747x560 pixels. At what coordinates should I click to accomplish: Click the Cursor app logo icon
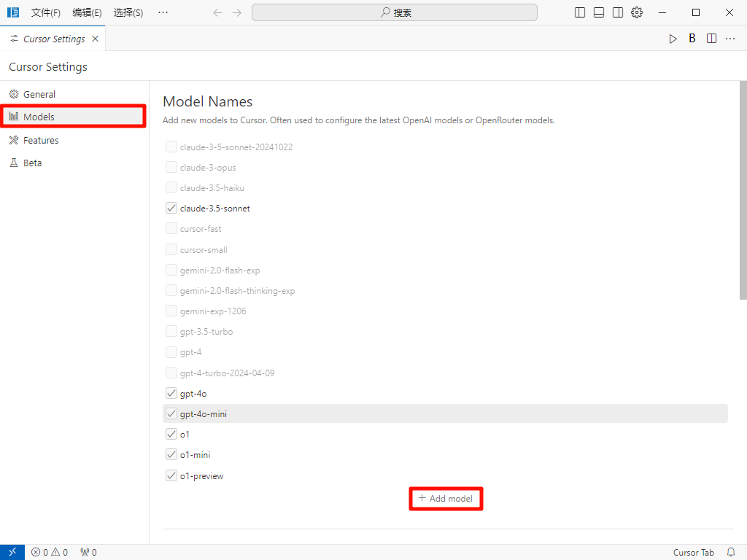pos(13,12)
